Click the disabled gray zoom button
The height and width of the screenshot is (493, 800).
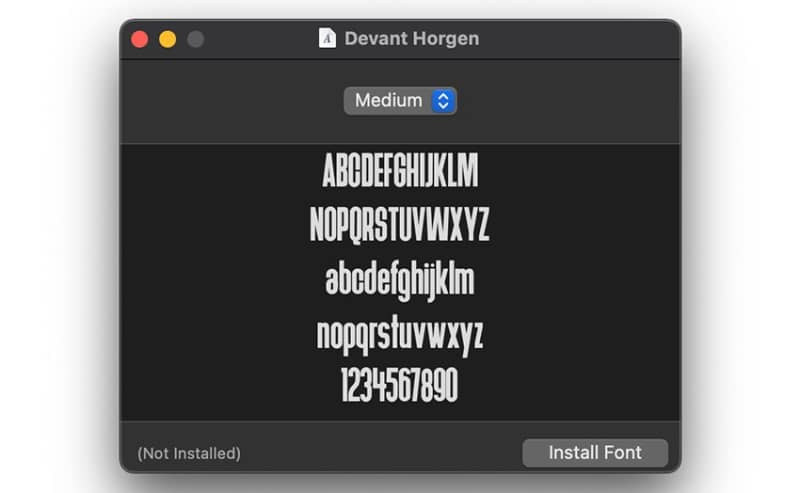[x=195, y=39]
